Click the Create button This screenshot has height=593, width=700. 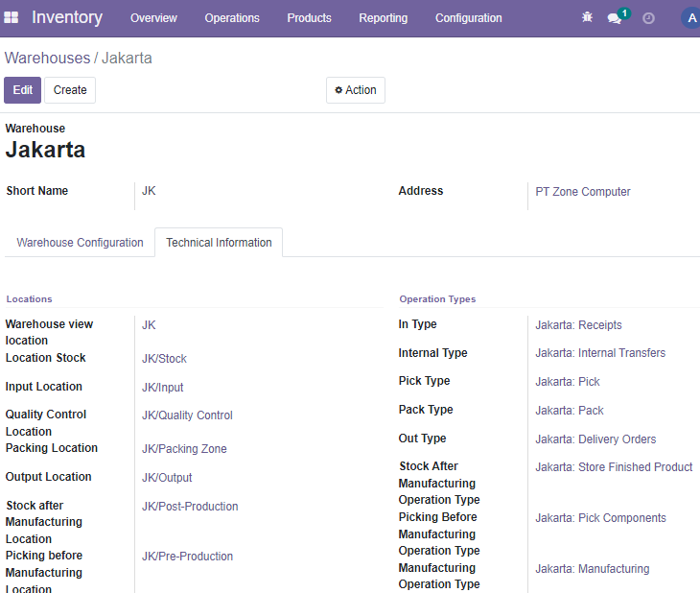pyautogui.click(x=70, y=90)
